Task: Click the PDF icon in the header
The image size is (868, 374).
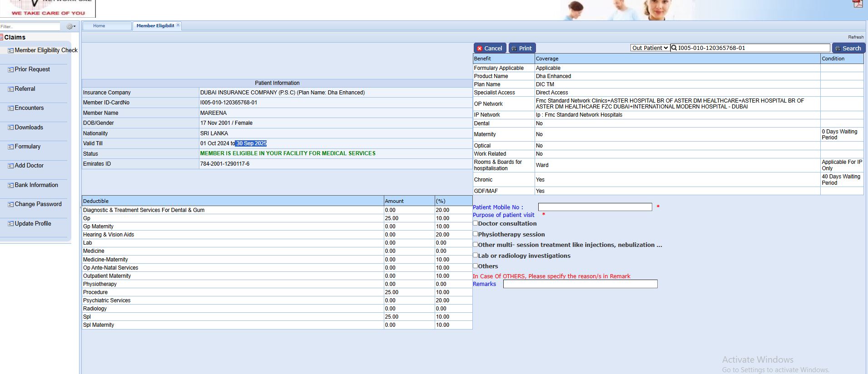Action: (x=857, y=4)
